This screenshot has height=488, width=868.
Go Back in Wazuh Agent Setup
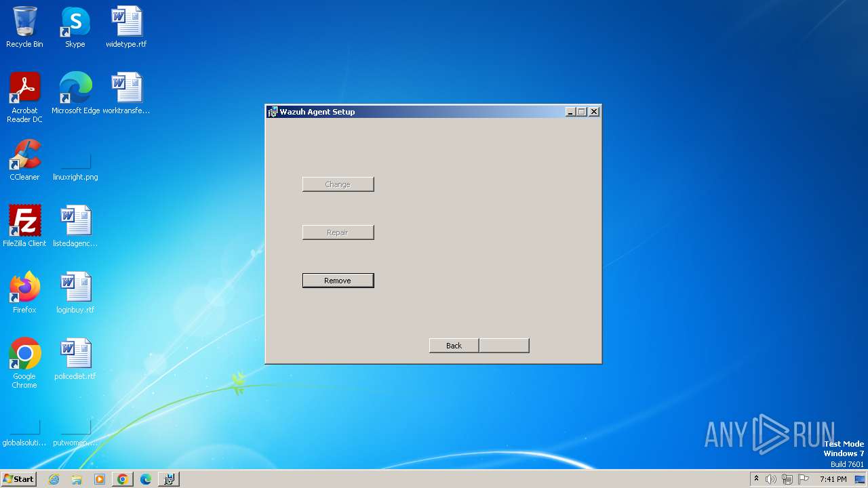[x=454, y=346]
